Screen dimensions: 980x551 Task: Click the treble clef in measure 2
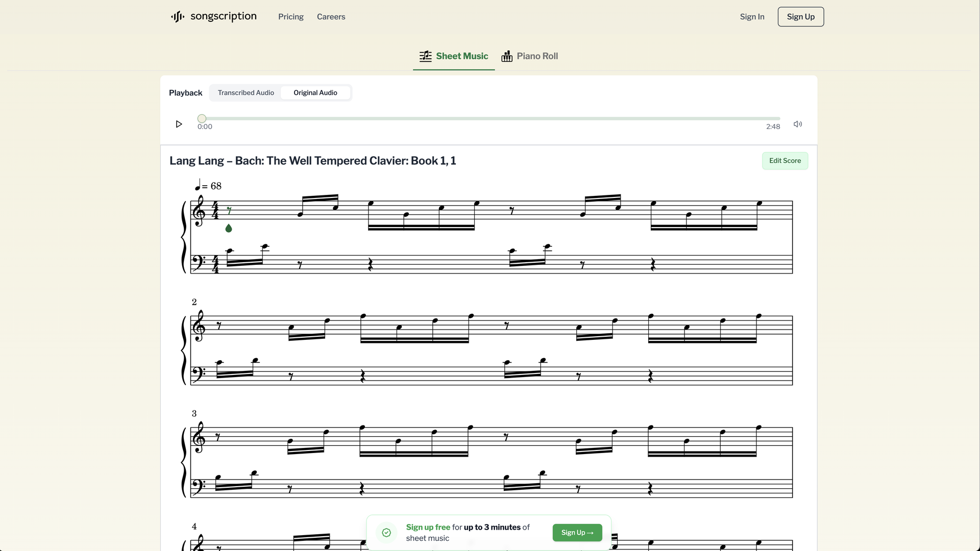[x=199, y=325]
